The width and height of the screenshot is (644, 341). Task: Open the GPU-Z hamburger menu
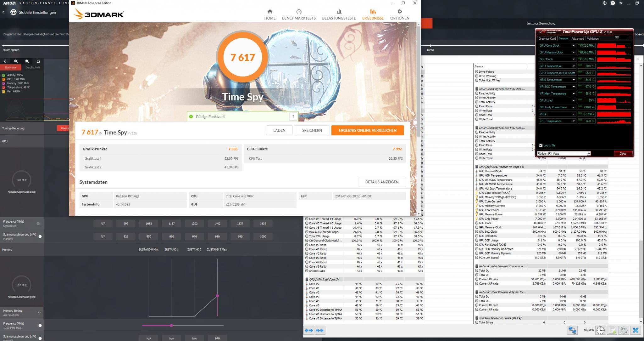[630, 37]
